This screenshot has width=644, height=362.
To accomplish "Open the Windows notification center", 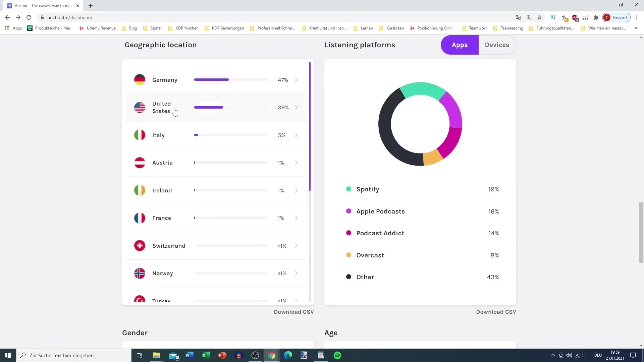I will (633, 355).
